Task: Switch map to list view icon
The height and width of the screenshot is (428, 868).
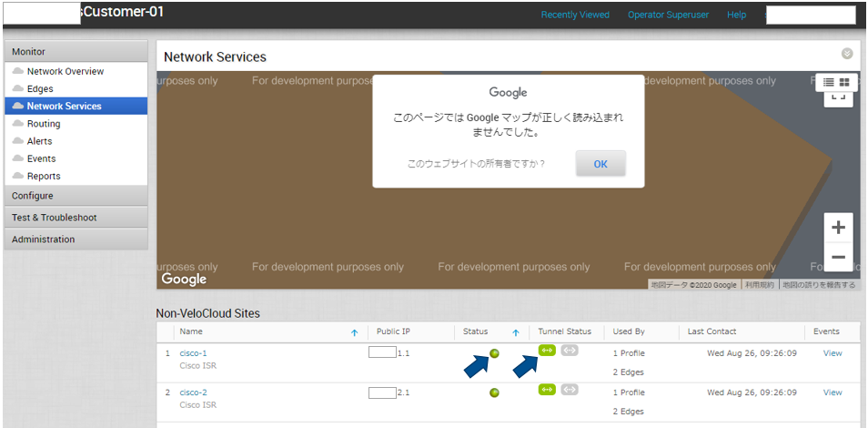Action: coord(829,82)
